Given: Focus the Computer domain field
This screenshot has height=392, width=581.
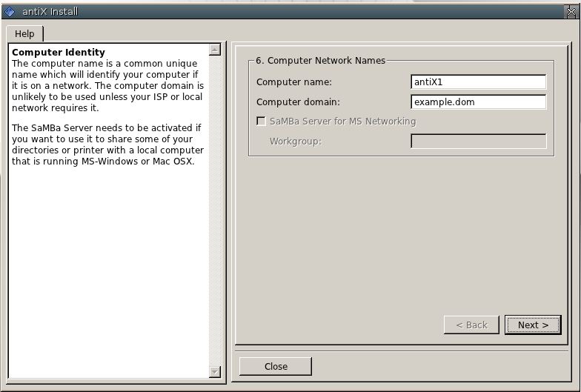Looking at the screenshot, I should click(x=479, y=102).
